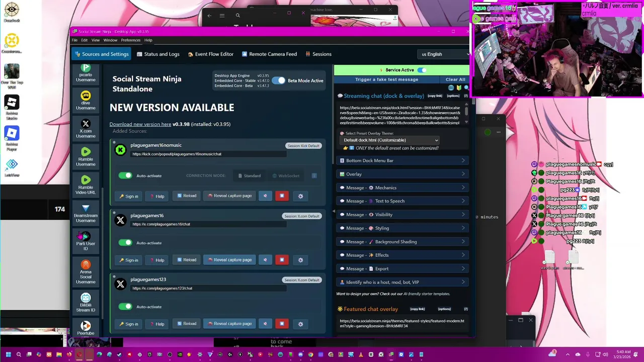Stop the plaguegames16nomusic source with red button
Viewport: 644px width, 362px height.
tap(282, 196)
